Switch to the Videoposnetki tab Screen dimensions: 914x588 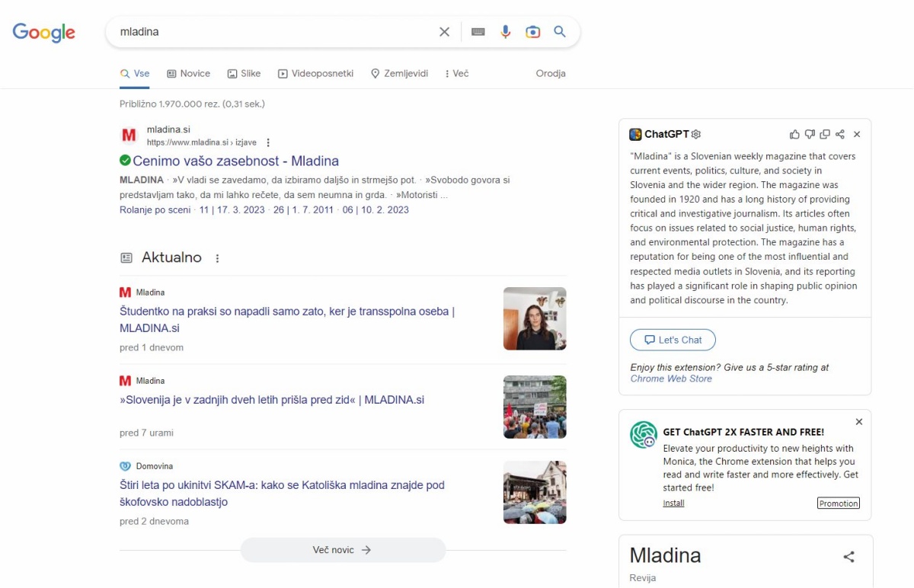[x=315, y=74]
